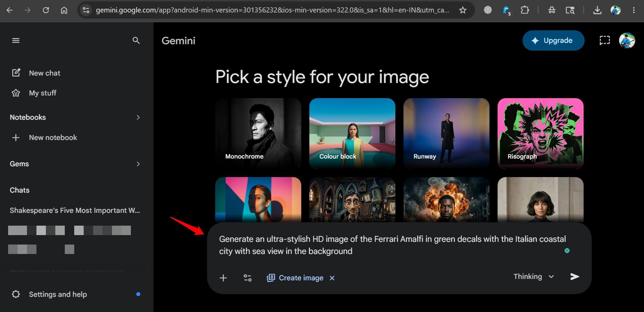Select the gothic cartoon style thumbnail
Viewport: 644px width, 312px height.
tap(352, 199)
